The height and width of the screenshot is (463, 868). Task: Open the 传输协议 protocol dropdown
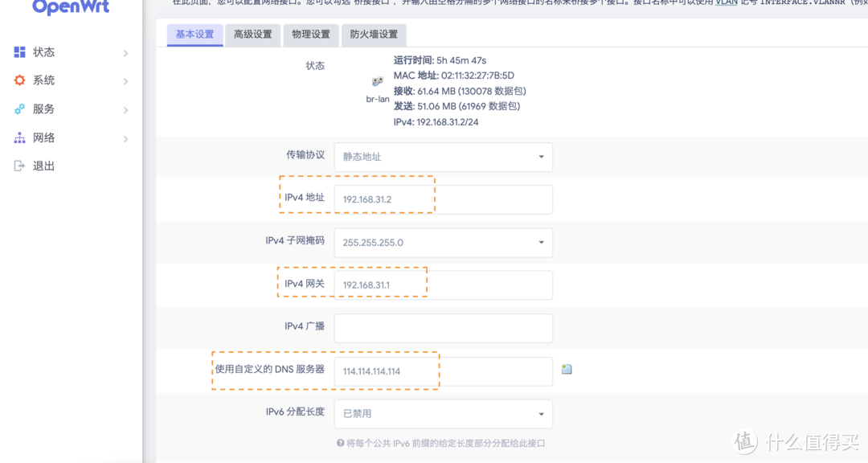tap(443, 157)
